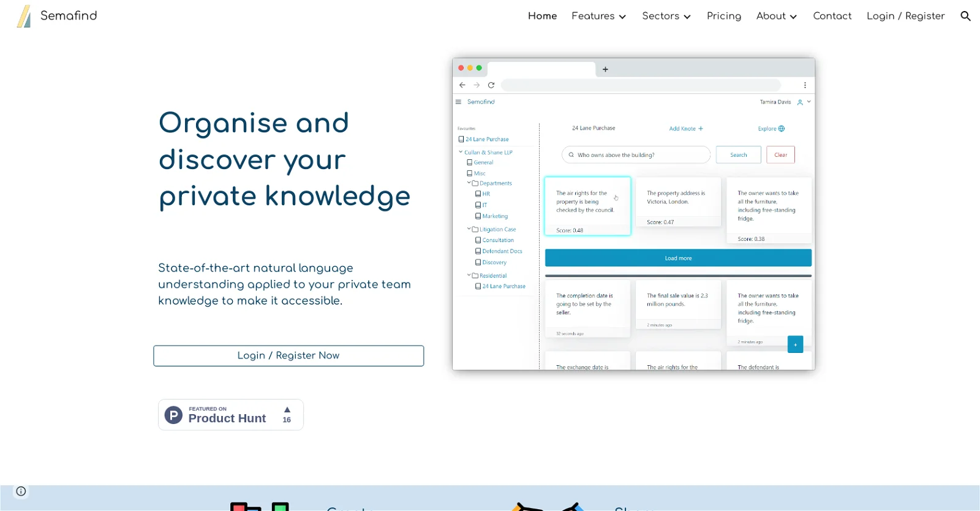Click the preview search field 'Who owns above the building?'
Viewport: 980px width, 511px height.
[x=636, y=155]
